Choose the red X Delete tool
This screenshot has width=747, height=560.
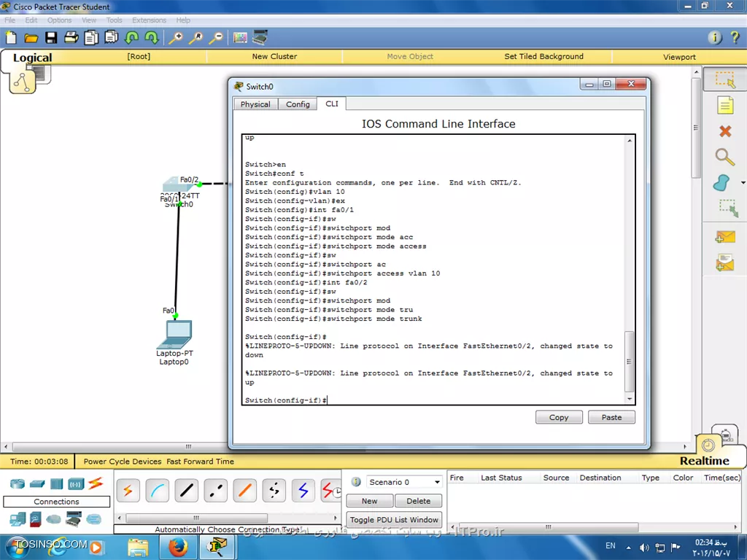725,131
